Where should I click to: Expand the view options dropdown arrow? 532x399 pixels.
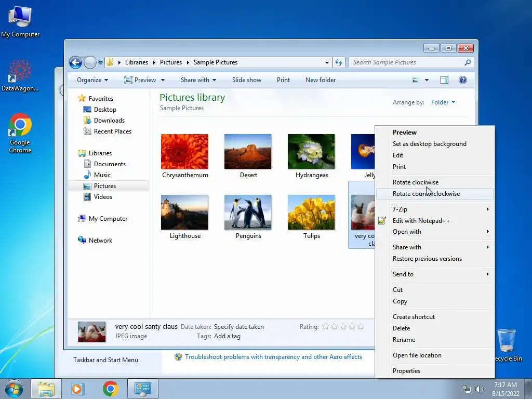point(427,80)
